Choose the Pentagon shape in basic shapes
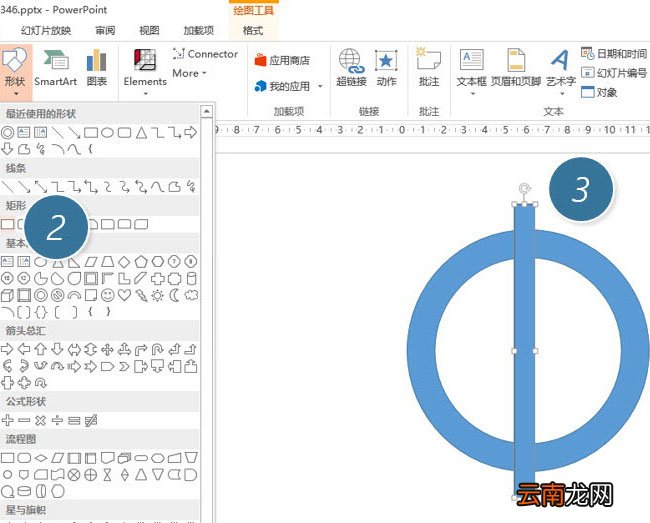This screenshot has height=523, width=650. pyautogui.click(x=141, y=262)
